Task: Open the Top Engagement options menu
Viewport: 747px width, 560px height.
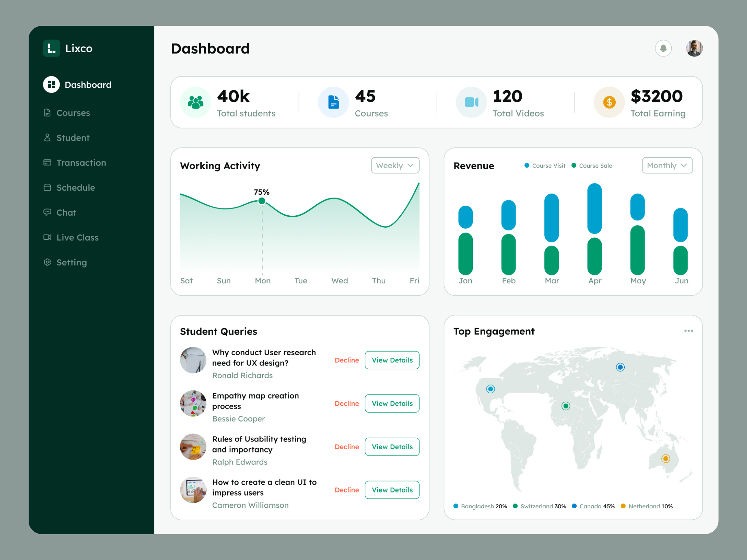Action: click(688, 331)
